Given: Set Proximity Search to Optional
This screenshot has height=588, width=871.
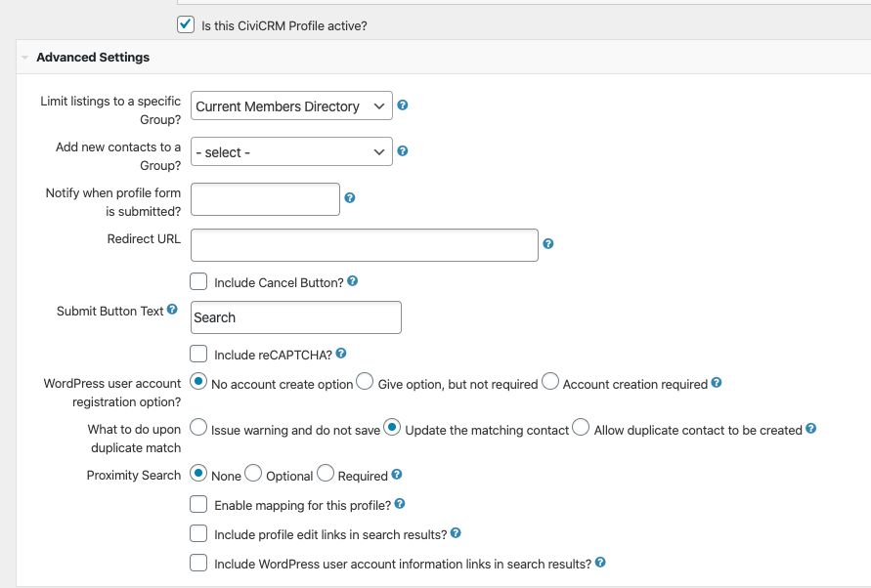Looking at the screenshot, I should 253,473.
